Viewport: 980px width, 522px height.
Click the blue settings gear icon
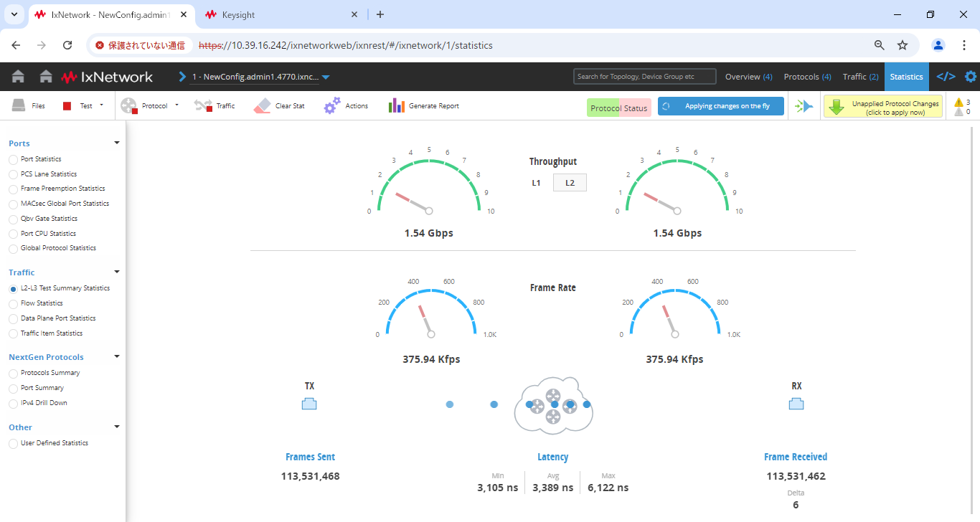point(971,77)
